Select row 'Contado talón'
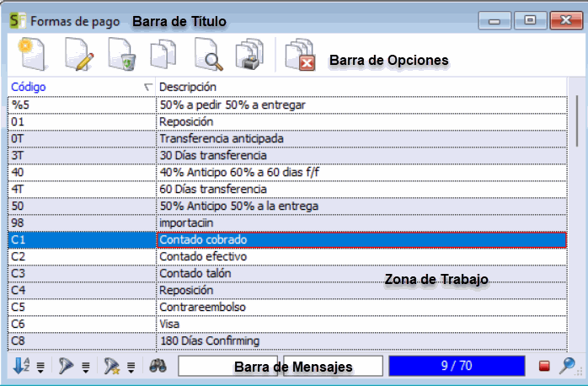 [287, 273]
